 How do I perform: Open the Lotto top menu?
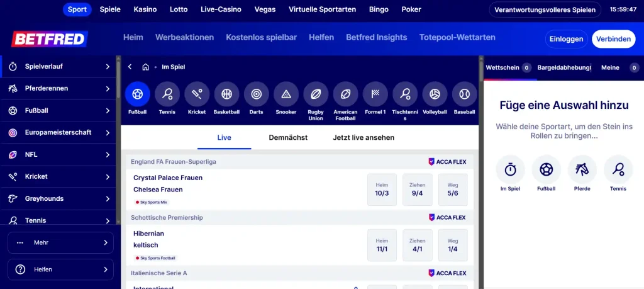(179, 9)
